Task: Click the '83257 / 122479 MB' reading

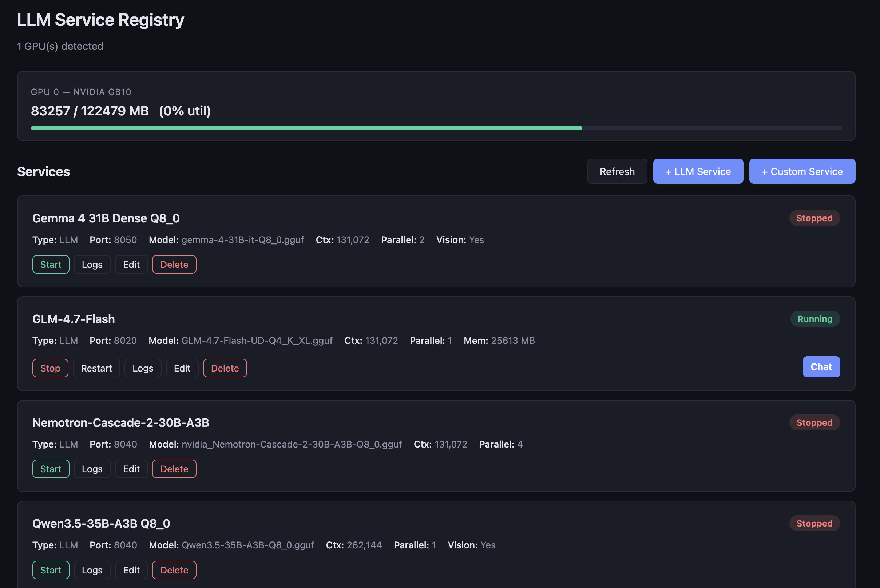Action: (x=90, y=111)
